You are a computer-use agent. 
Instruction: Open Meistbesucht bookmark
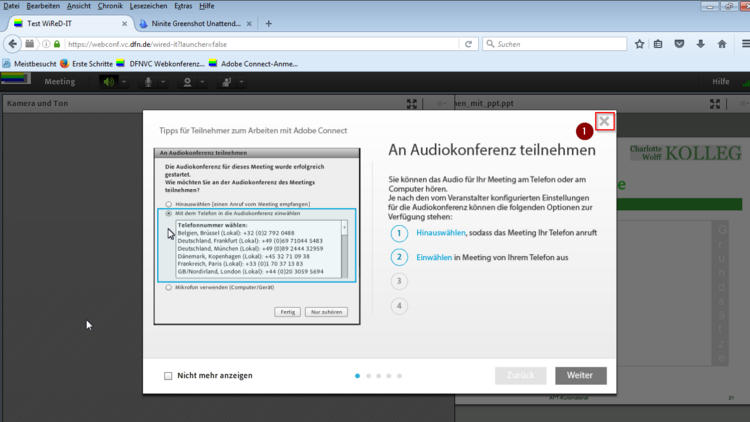click(30, 64)
